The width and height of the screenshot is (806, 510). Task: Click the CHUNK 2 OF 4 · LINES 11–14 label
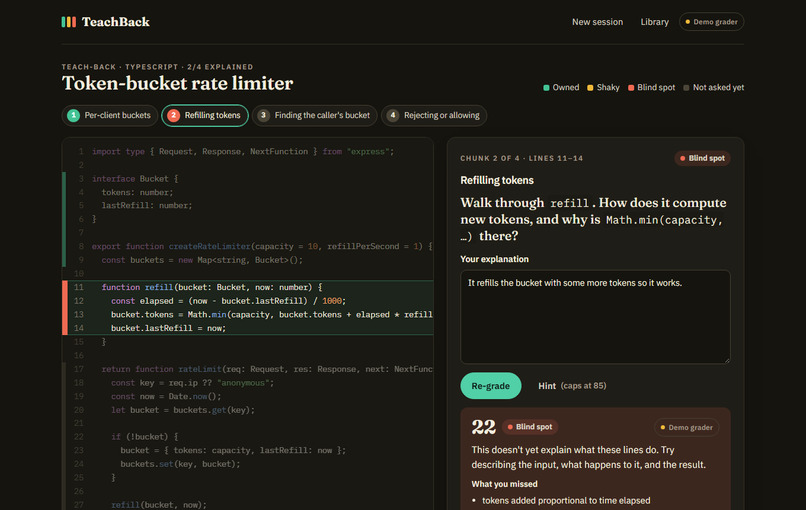point(521,158)
